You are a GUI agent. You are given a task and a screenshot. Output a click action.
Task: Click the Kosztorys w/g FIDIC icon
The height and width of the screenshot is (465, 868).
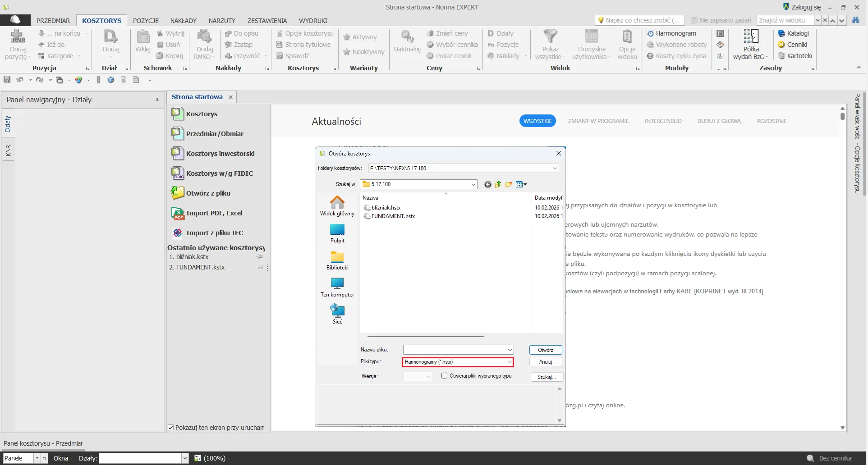(178, 173)
